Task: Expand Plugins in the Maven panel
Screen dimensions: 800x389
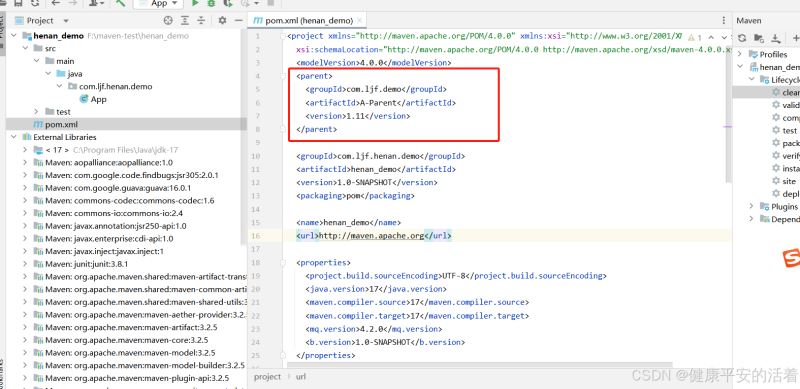Action: [751, 206]
